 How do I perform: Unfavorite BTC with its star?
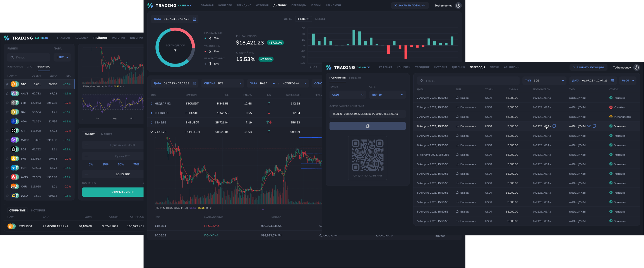tap(7, 84)
